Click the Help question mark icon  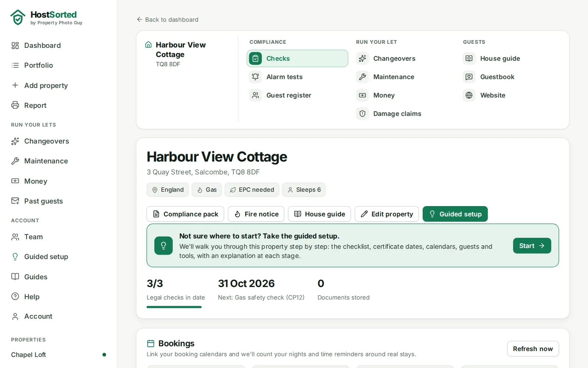coord(15,296)
